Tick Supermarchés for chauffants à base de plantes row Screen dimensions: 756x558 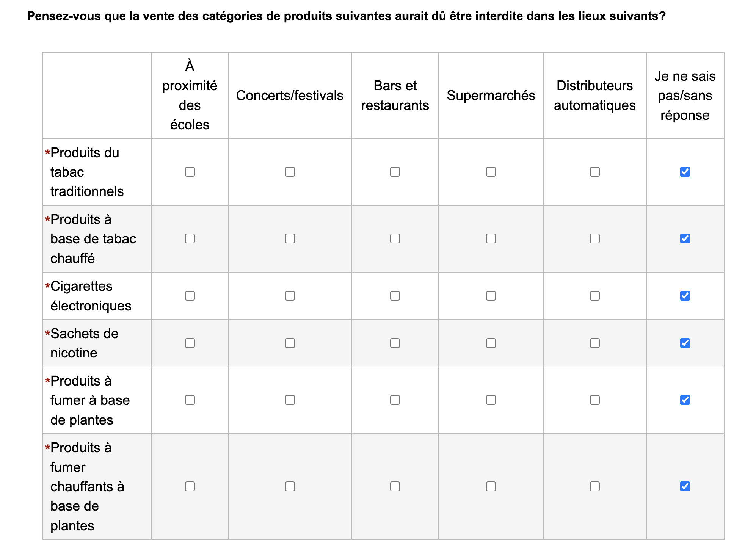coord(491,486)
